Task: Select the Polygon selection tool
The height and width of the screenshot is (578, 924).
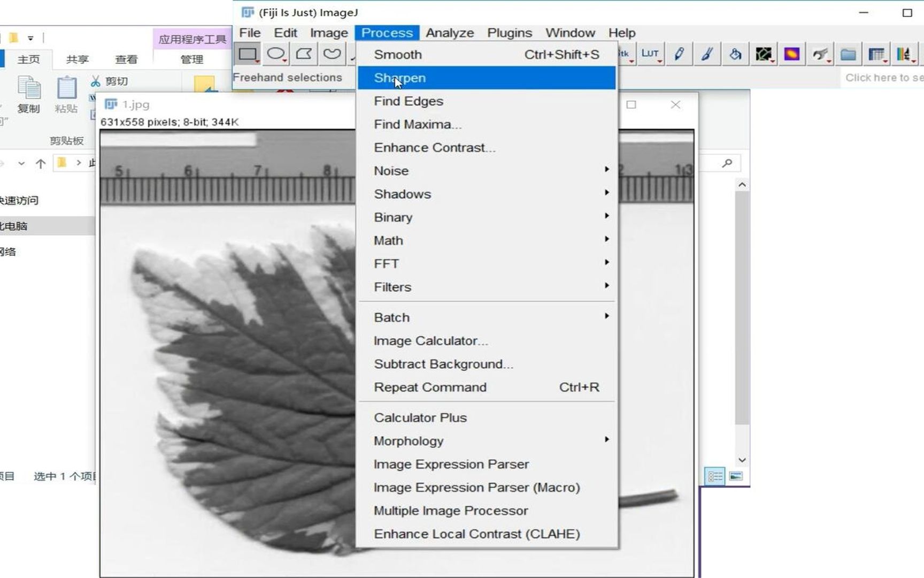Action: coord(304,54)
